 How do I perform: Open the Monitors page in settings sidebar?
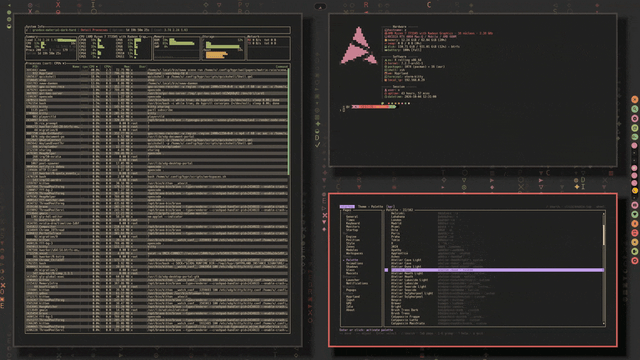point(353,227)
